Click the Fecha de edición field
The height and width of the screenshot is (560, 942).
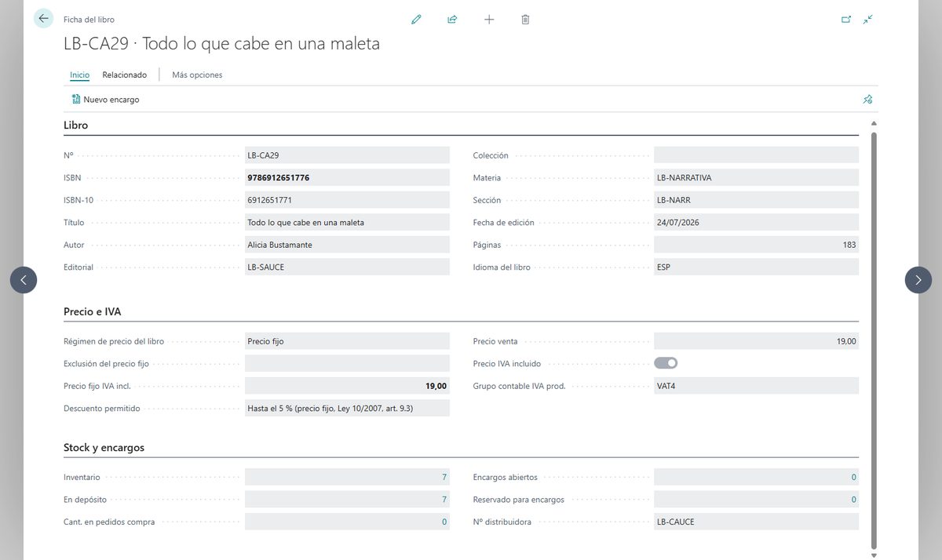(756, 223)
